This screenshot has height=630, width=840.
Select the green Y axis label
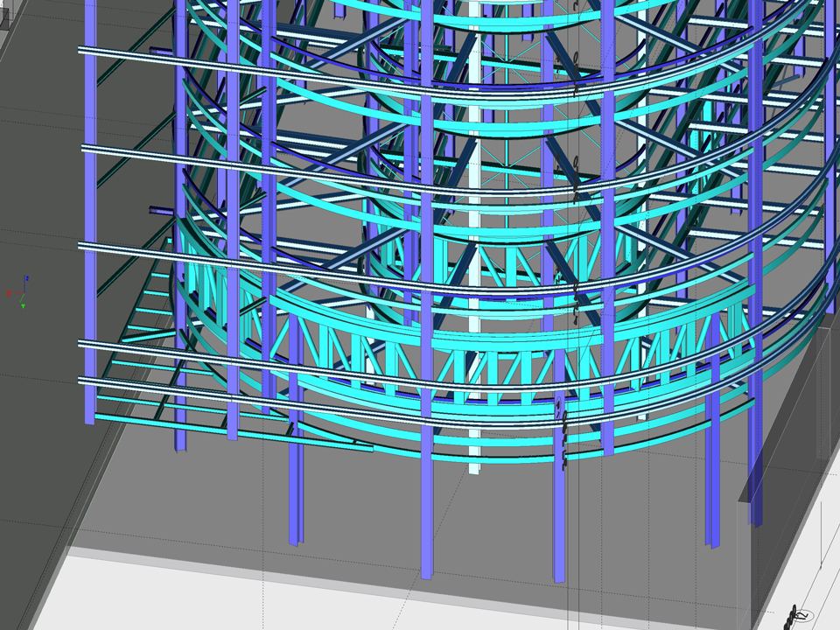click(23, 305)
